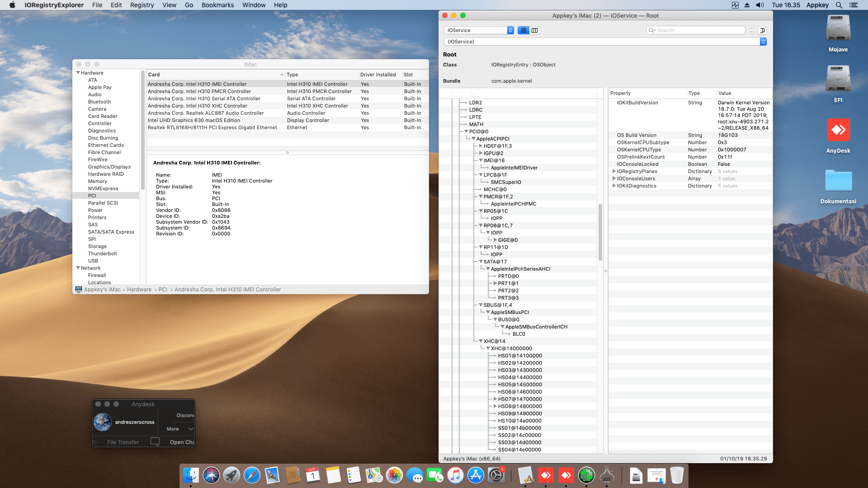Viewport: 868px width, 488px height.
Task: Click the activity monitor icon in menu bar
Action: (735, 5)
